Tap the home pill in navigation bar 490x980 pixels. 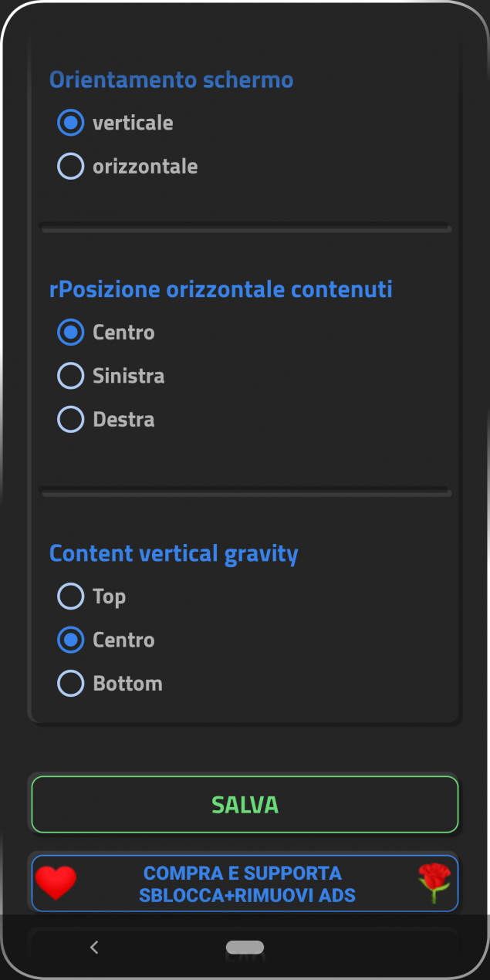point(245,947)
